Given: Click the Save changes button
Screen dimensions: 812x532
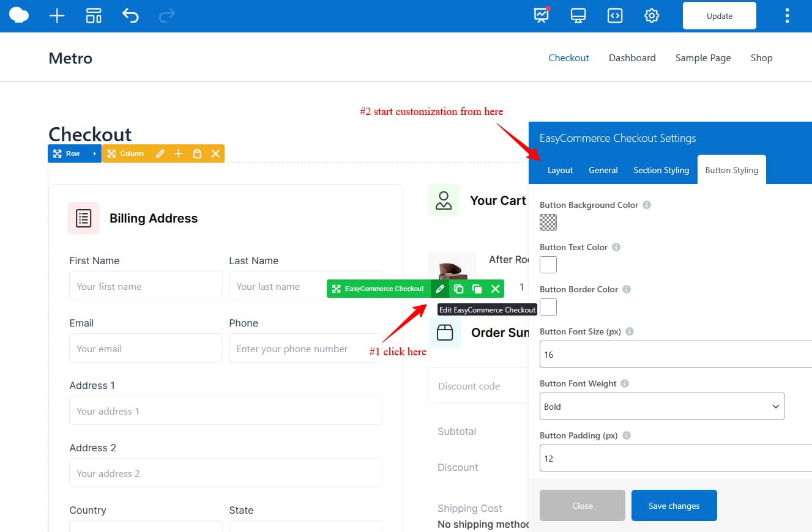Looking at the screenshot, I should (674, 505).
